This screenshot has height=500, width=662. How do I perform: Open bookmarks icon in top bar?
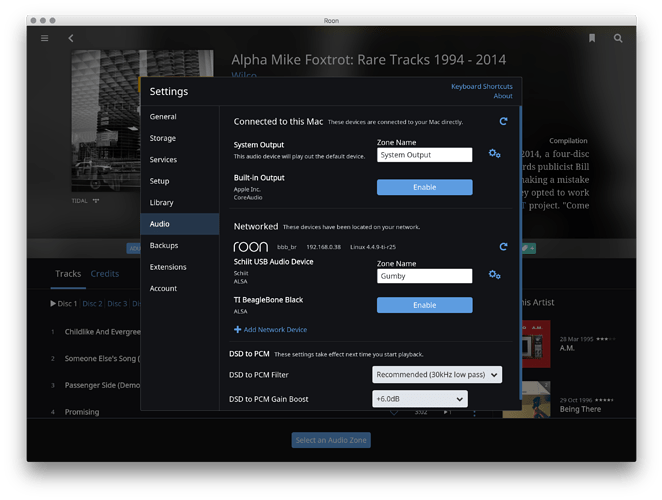click(x=592, y=38)
